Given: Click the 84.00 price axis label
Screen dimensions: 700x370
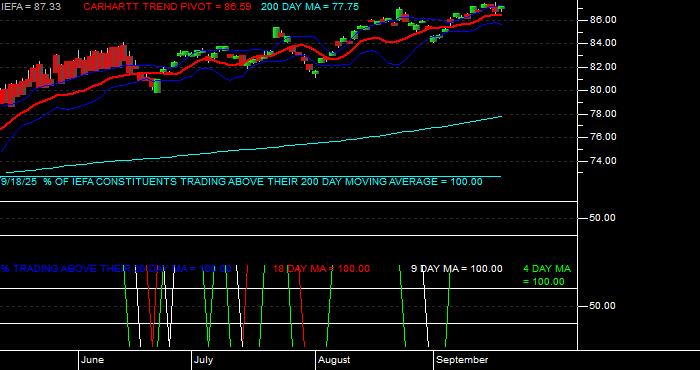Looking at the screenshot, I should point(603,43).
